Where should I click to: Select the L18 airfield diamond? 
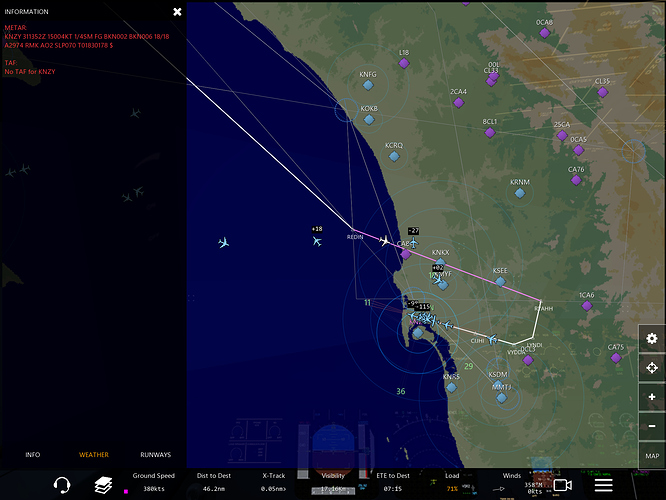coord(404,63)
